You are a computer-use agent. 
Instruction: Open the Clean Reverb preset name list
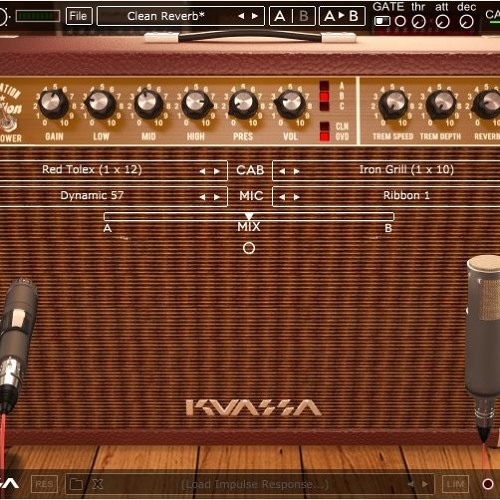click(x=166, y=16)
